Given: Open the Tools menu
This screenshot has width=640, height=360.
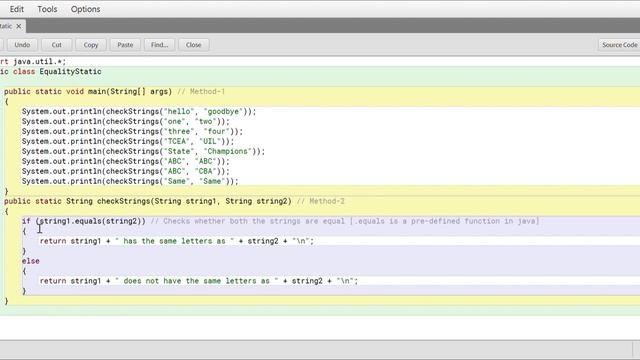Looking at the screenshot, I should [x=47, y=9].
